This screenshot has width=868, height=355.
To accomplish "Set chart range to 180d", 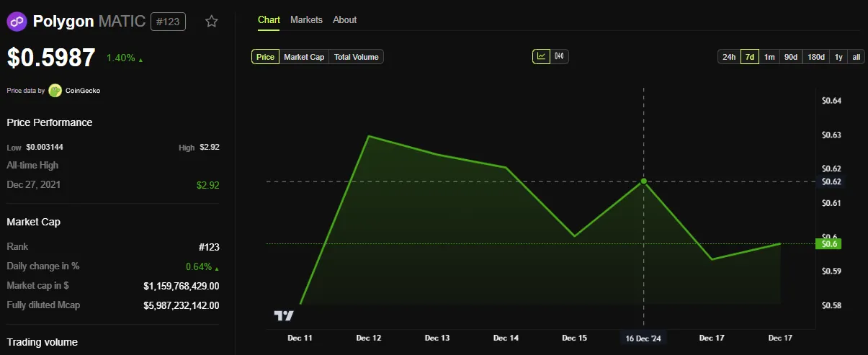I will click(816, 57).
